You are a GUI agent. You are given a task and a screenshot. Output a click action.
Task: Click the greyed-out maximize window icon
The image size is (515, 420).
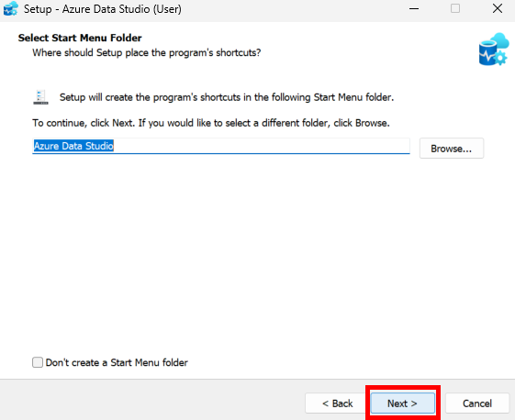[455, 8]
